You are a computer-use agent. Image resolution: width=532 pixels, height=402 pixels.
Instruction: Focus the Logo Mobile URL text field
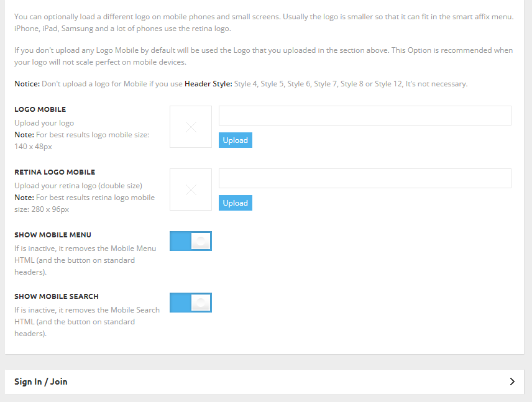point(365,116)
